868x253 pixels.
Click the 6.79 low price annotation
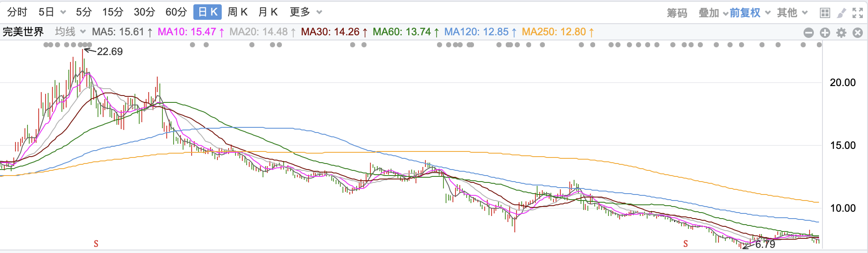coord(765,245)
